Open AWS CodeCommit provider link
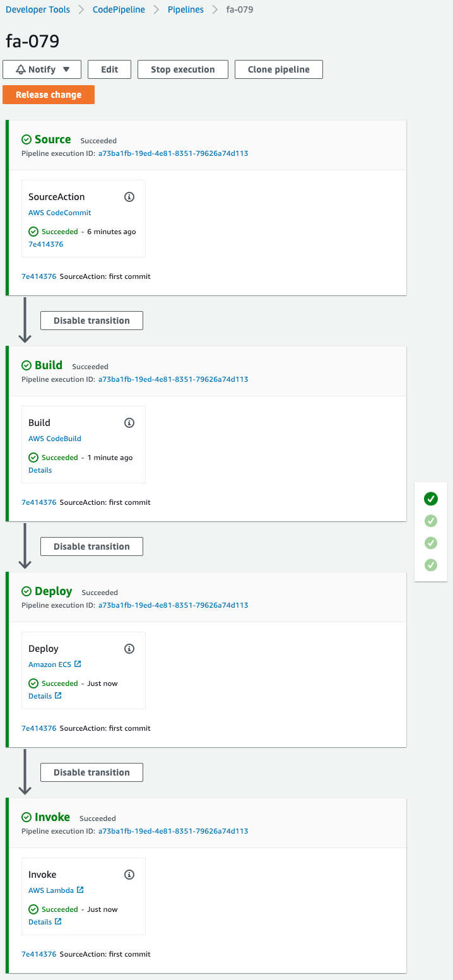Viewport: 453px width, 980px height. pos(60,213)
